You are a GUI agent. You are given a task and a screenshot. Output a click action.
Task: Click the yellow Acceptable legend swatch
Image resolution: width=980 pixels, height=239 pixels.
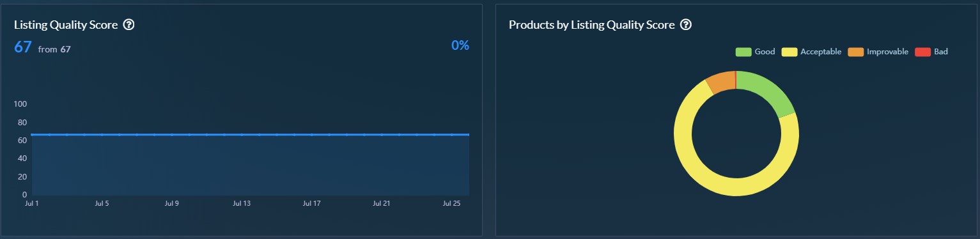(x=789, y=52)
